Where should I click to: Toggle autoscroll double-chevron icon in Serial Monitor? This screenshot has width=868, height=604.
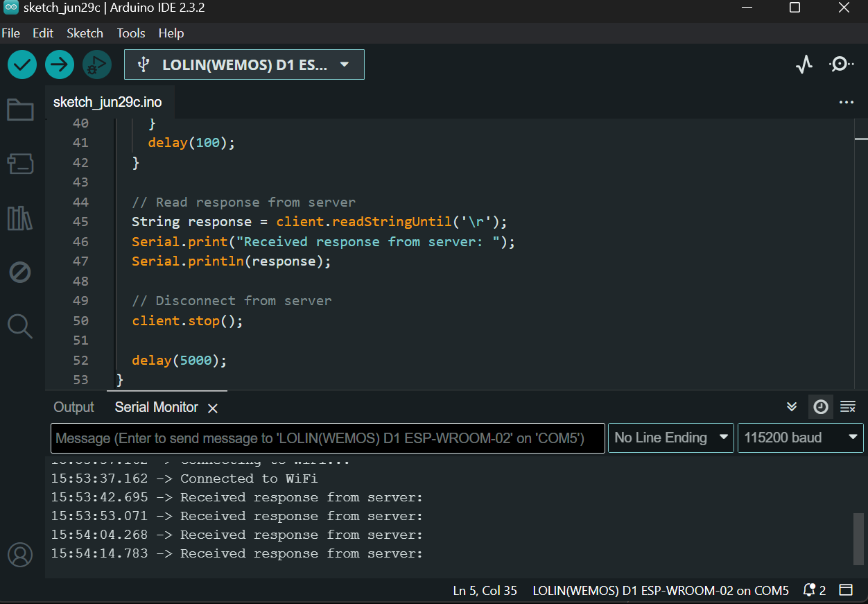coord(792,407)
